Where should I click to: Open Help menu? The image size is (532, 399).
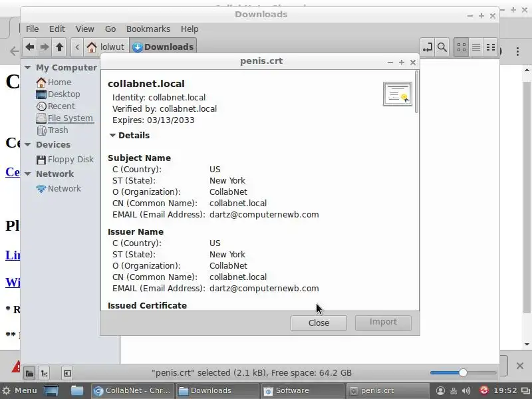coord(190,29)
